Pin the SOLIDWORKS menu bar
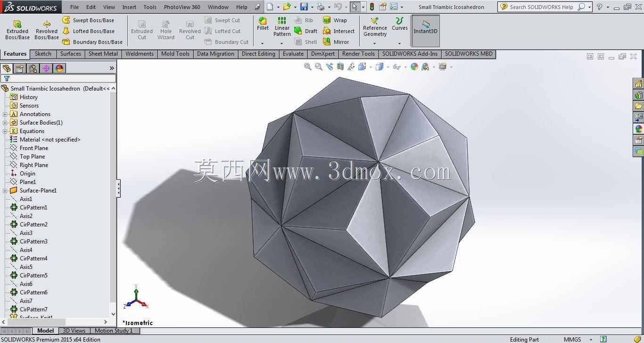 click(x=257, y=7)
